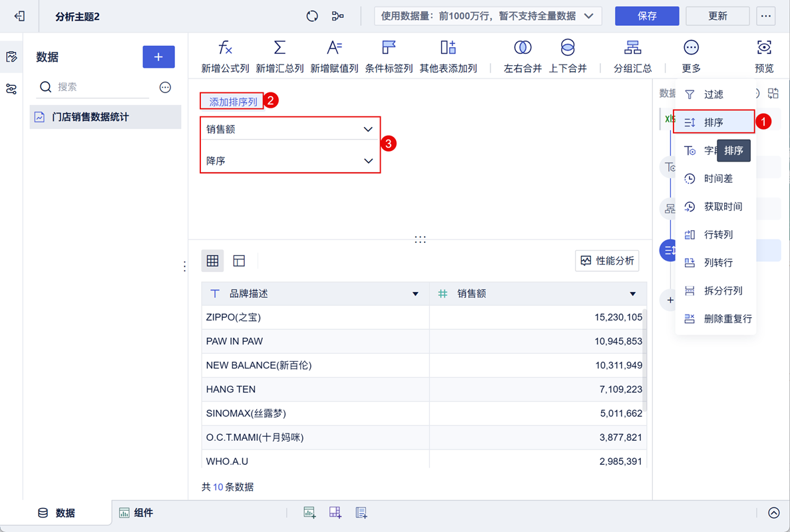Viewport: 790px width, 532px height.
Task: Click the 添加排序列 link
Action: coord(233,102)
